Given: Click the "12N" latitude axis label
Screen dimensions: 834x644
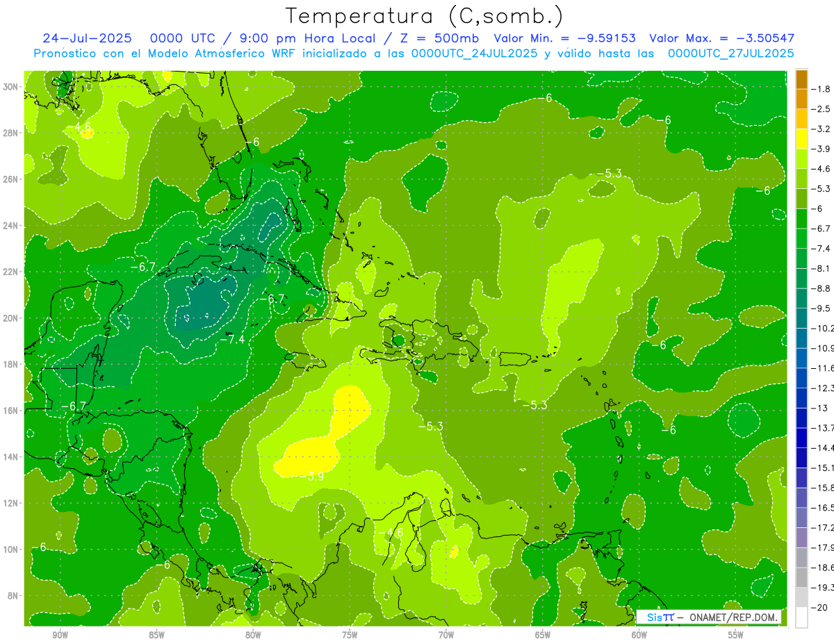Looking at the screenshot, I should 12,503.
